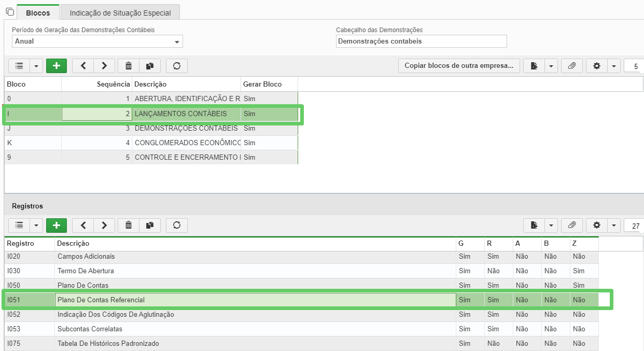Open the attachments paperclip in the Blocos toolbar

[x=572, y=66]
